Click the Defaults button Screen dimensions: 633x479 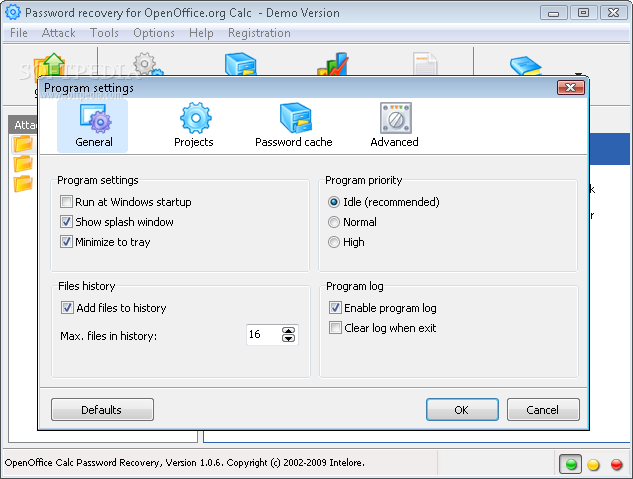tap(102, 410)
